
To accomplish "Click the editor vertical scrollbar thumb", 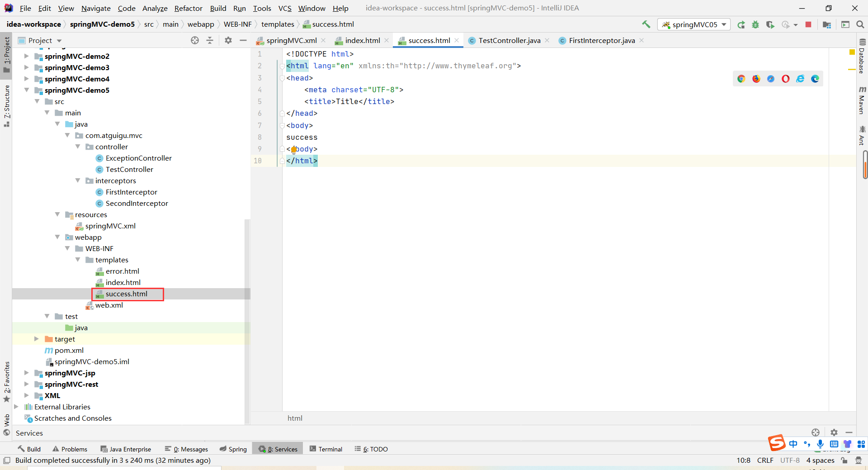I will coord(865,165).
